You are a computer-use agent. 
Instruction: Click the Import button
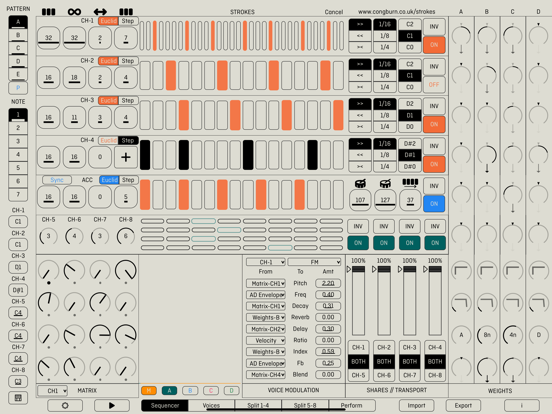click(x=416, y=406)
